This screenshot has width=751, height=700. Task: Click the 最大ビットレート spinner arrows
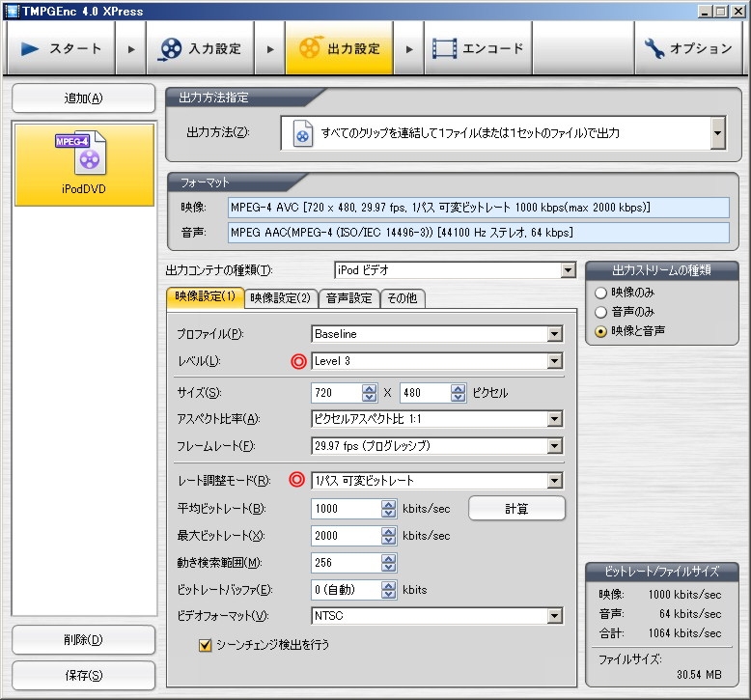pyautogui.click(x=389, y=536)
